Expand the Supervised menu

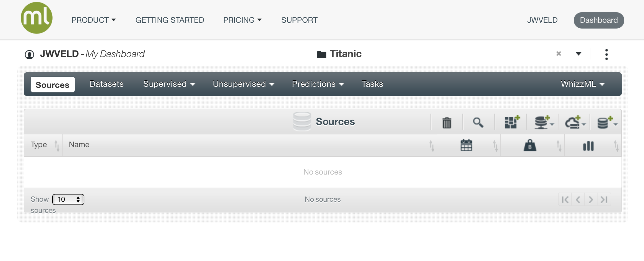click(169, 84)
